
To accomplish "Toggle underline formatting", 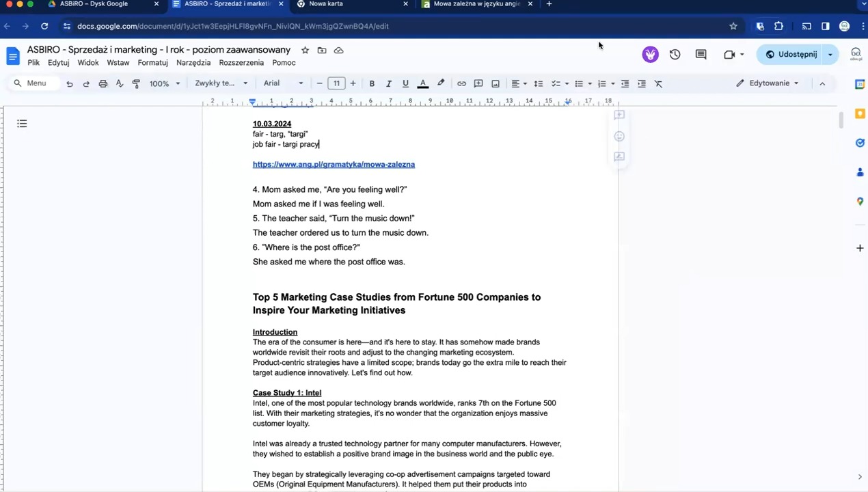I will [405, 83].
